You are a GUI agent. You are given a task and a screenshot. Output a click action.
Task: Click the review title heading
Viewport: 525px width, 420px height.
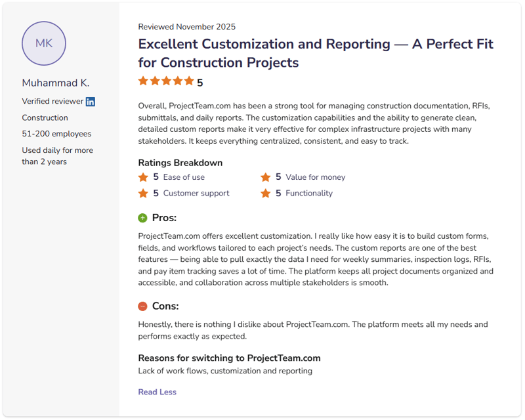point(315,53)
